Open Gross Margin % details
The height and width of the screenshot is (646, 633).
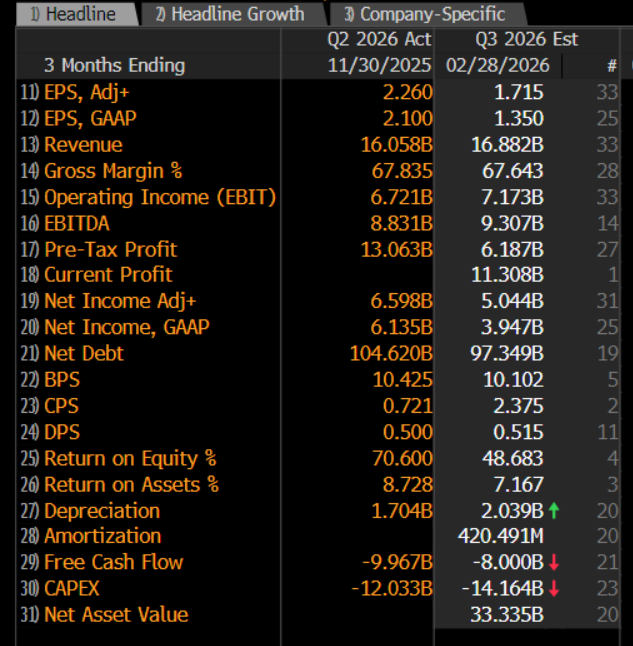click(x=113, y=171)
